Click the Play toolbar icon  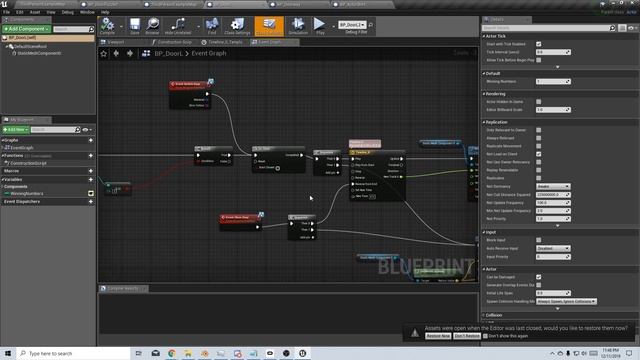320,26
